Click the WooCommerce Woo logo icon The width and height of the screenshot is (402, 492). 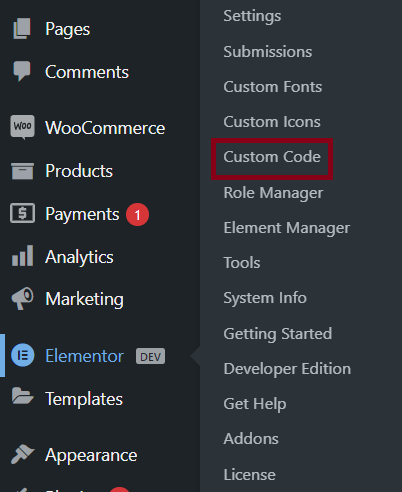point(22,127)
